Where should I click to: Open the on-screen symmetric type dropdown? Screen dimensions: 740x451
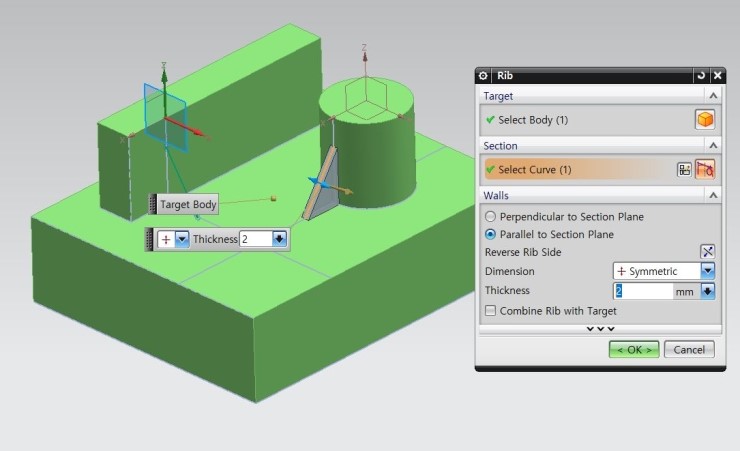tap(182, 239)
